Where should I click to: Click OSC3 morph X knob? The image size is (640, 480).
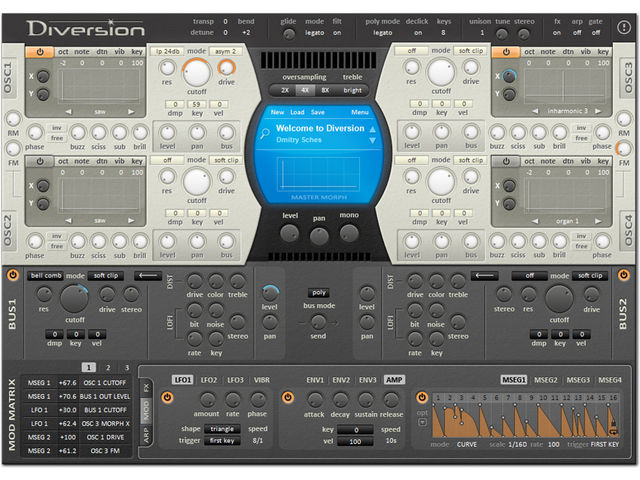(509, 76)
